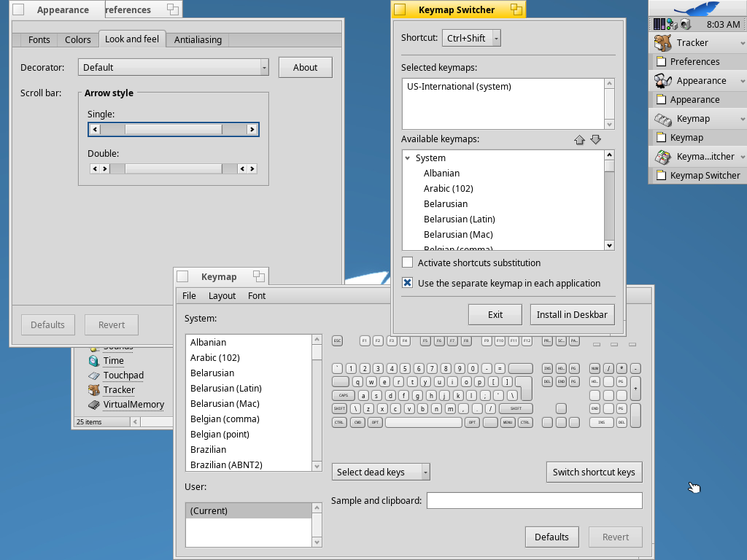Switch to the Antialiasing tab
Screen dimensions: 747x560
pos(198,39)
